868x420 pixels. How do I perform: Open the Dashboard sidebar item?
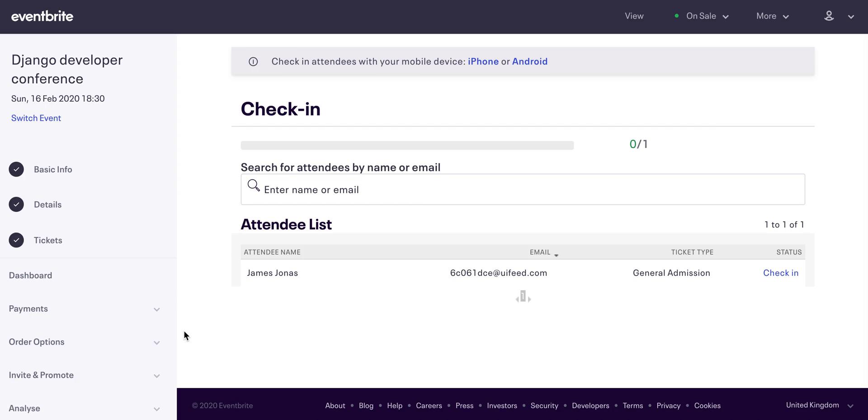click(x=30, y=275)
